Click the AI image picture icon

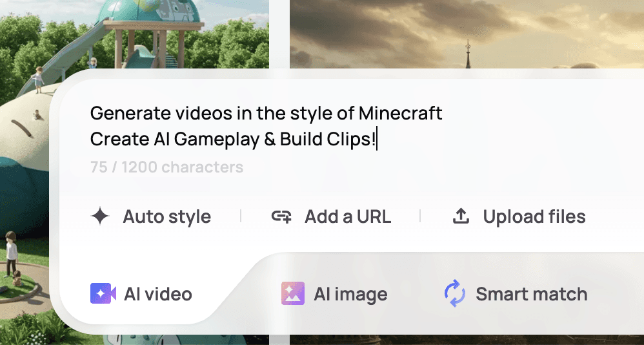pyautogui.click(x=293, y=293)
